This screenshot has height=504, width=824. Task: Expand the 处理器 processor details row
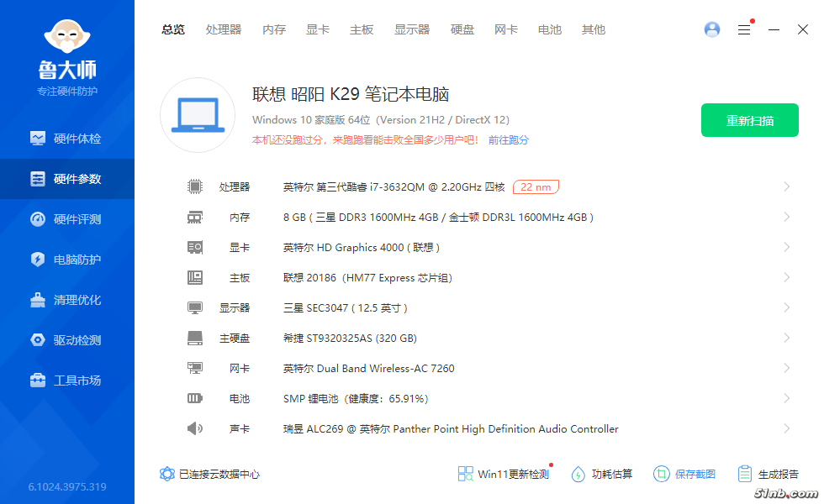click(786, 186)
